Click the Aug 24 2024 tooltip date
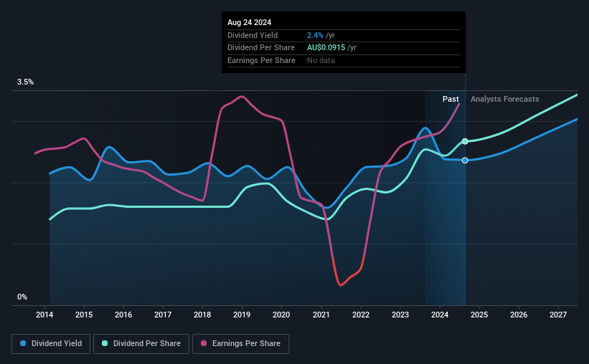Image resolution: width=589 pixels, height=364 pixels. tap(249, 22)
